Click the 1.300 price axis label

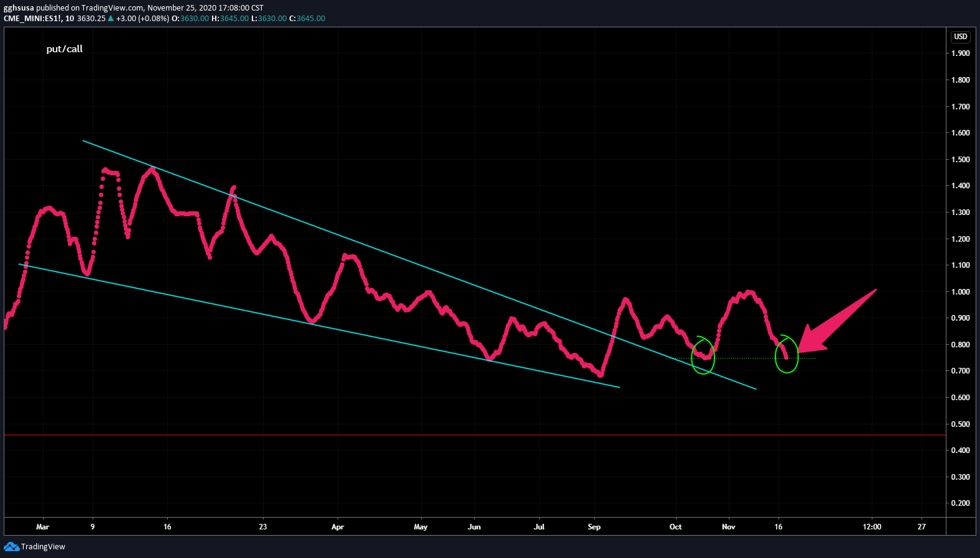(961, 213)
